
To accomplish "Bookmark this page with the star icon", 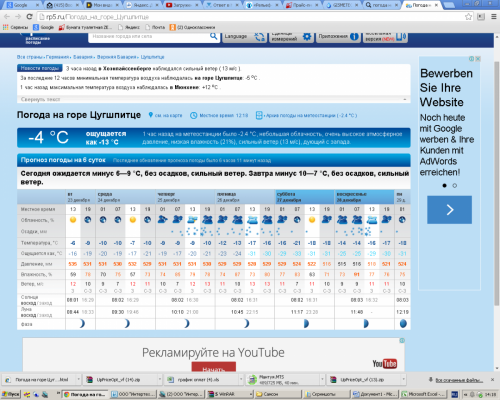I will (469, 17).
